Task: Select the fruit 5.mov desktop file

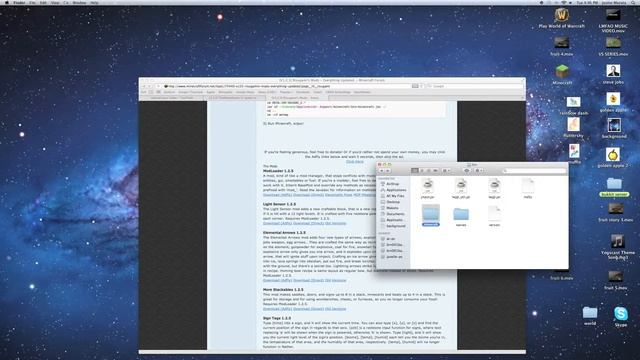Action: (616, 277)
